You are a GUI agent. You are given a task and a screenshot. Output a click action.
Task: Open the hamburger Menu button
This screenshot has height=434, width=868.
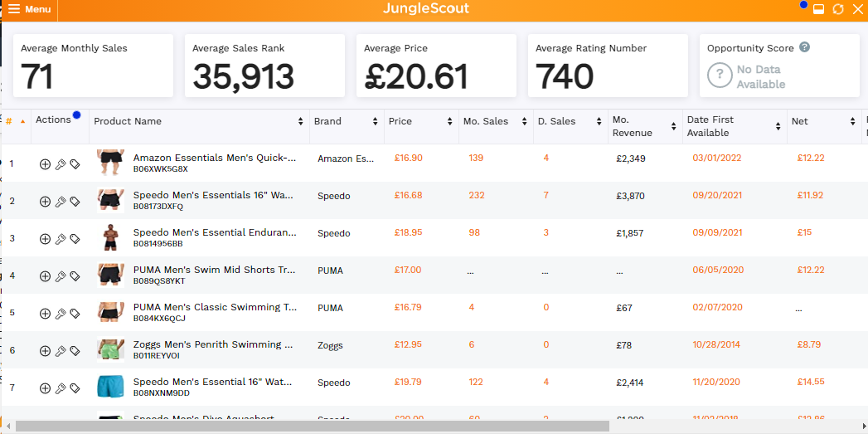click(x=29, y=9)
